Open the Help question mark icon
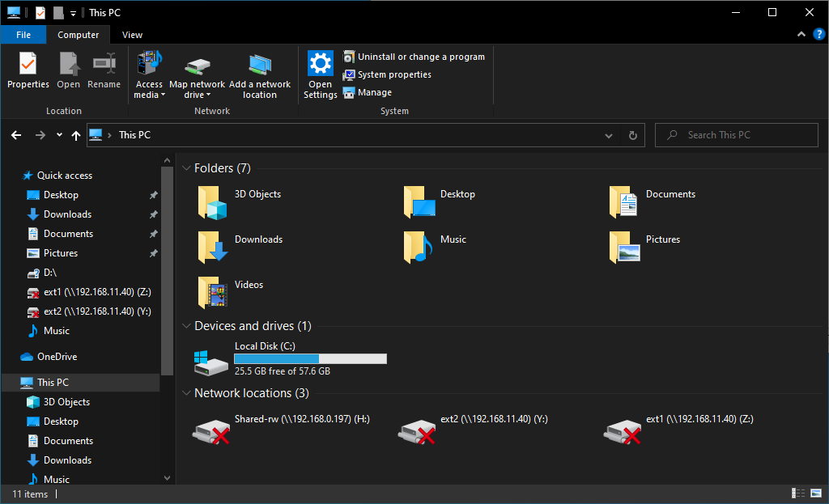The image size is (829, 504). [819, 34]
